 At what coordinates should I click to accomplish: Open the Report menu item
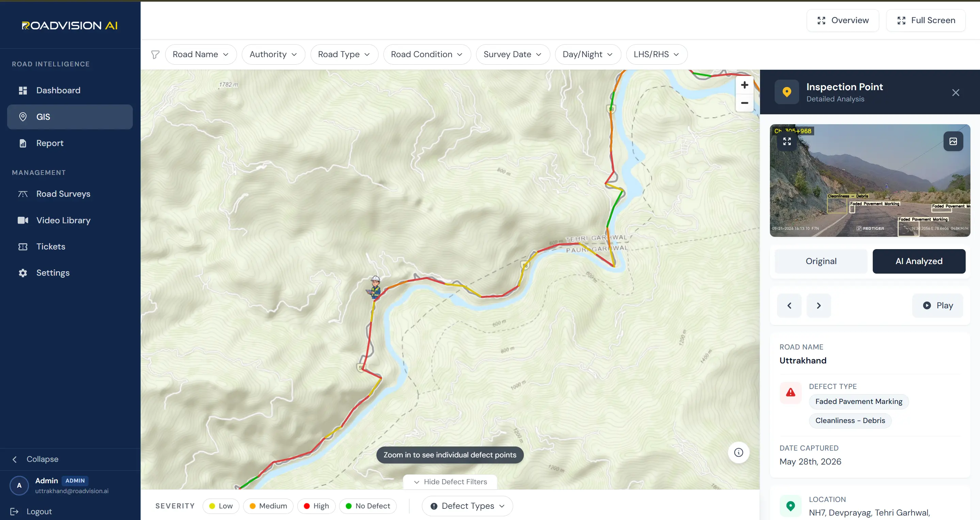pyautogui.click(x=70, y=143)
